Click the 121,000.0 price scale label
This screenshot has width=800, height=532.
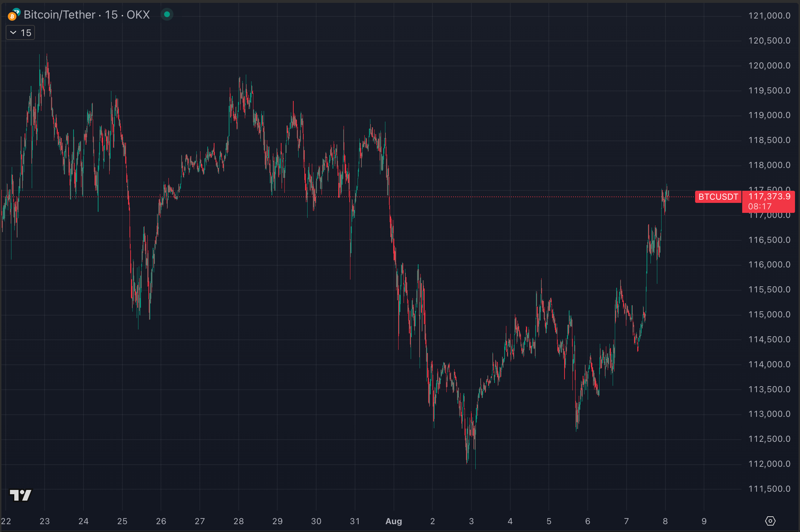tap(769, 16)
